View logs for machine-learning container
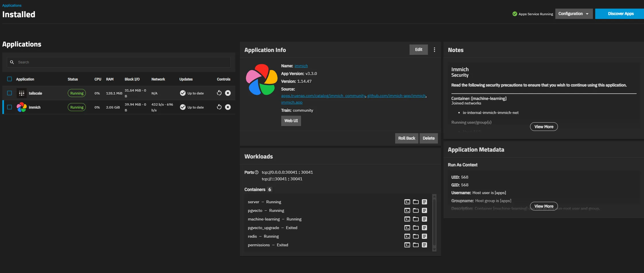The width and height of the screenshot is (644, 273). coord(424,219)
